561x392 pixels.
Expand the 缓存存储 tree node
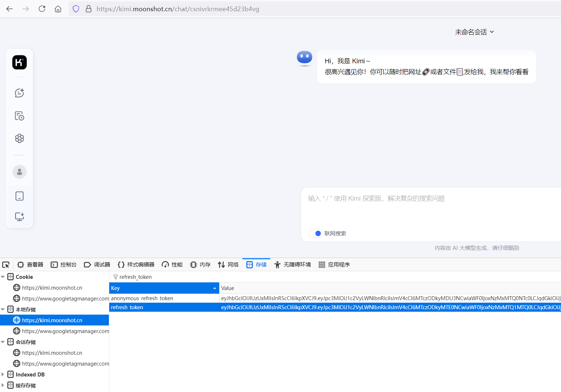click(3, 385)
